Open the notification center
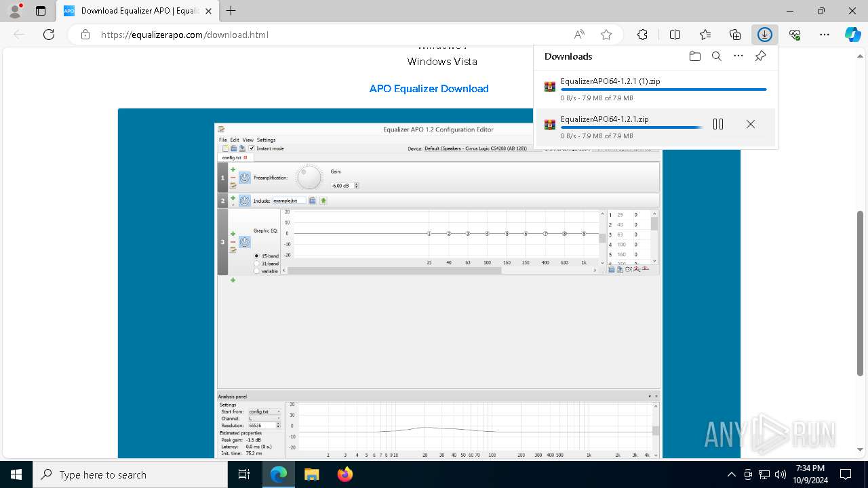The width and height of the screenshot is (868, 488). coord(846,474)
